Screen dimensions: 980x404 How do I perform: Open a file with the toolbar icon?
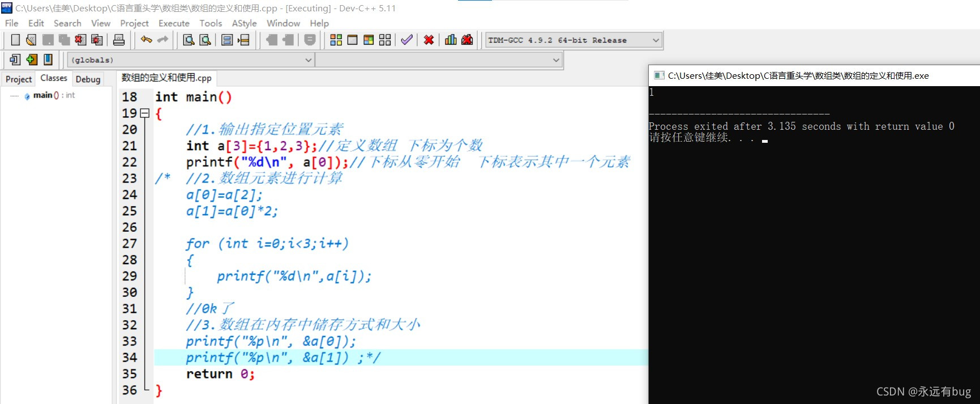tap(31, 40)
